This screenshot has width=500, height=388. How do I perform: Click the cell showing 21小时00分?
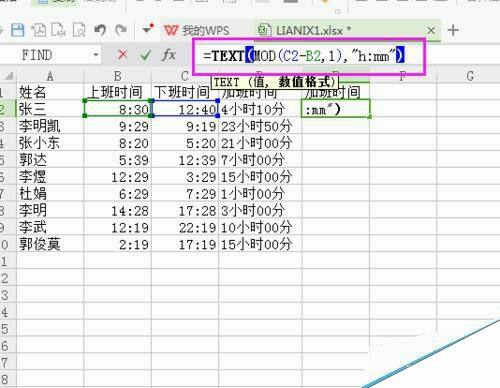point(260,143)
